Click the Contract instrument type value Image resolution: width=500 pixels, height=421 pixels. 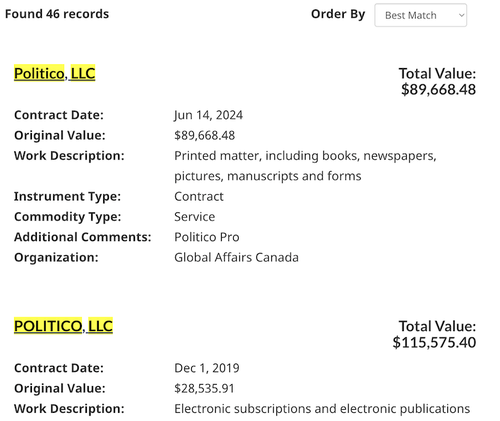[199, 196]
